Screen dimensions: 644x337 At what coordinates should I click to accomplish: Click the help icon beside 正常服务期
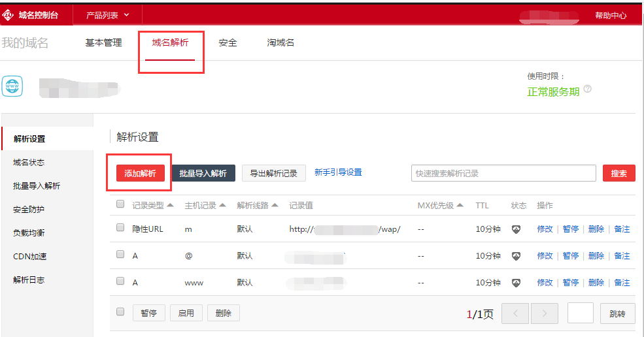587,89
